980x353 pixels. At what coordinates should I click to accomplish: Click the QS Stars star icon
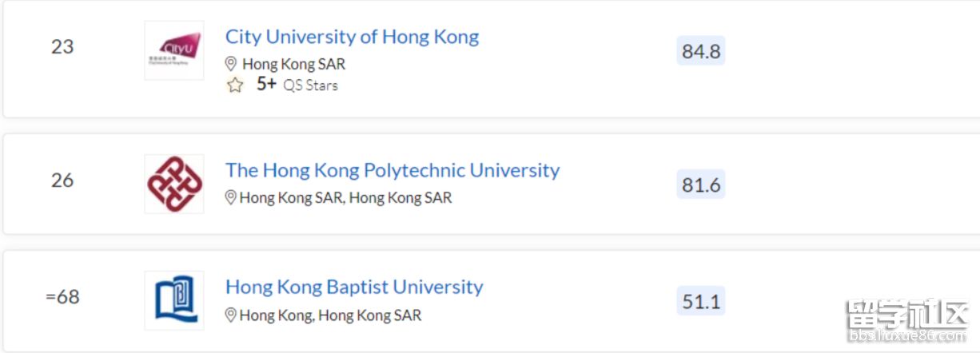point(234,85)
